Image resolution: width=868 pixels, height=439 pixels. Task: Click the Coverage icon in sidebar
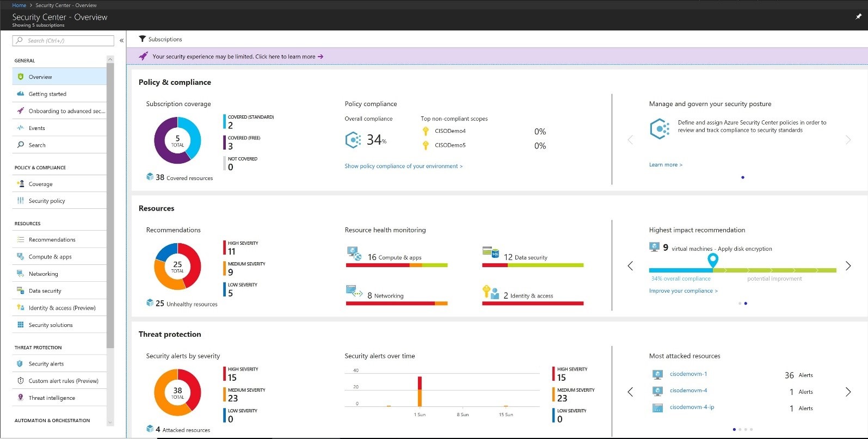21,184
